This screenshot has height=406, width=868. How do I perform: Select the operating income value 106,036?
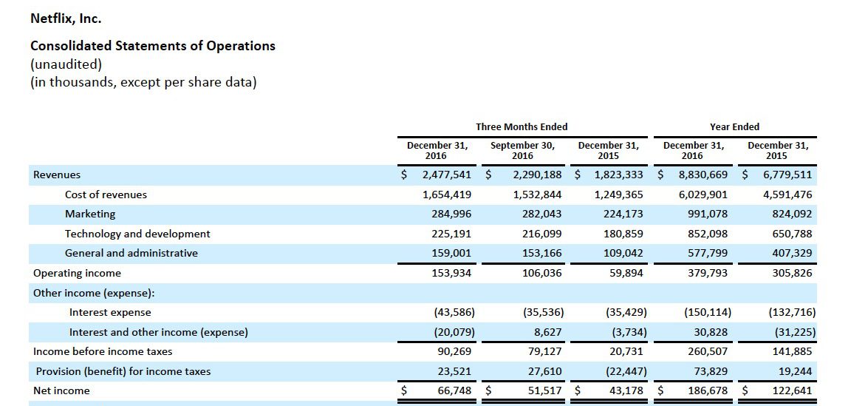coord(537,273)
